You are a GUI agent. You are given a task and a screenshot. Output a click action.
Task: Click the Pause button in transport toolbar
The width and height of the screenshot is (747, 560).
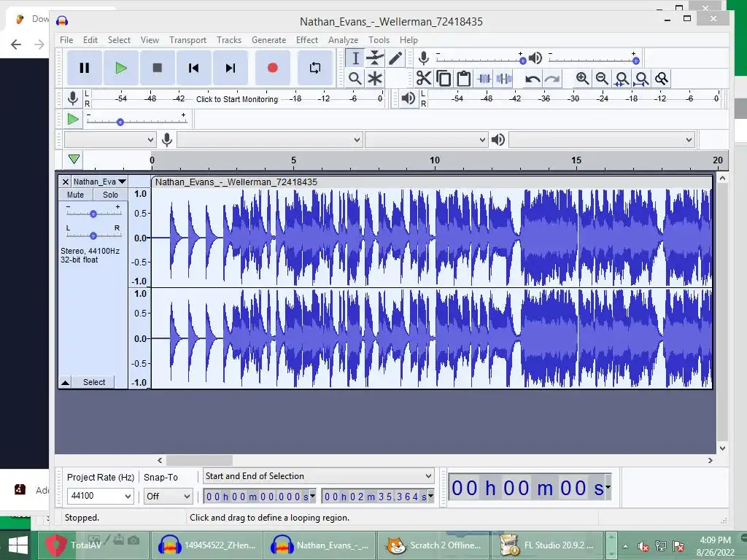point(85,68)
